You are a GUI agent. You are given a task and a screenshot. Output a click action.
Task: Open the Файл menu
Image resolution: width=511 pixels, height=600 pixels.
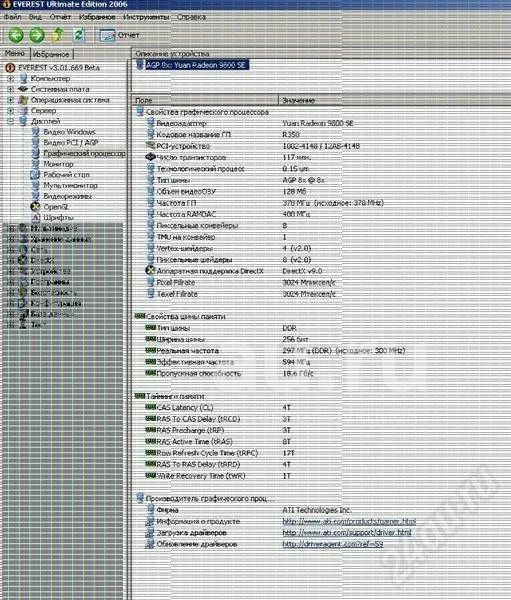tap(13, 17)
